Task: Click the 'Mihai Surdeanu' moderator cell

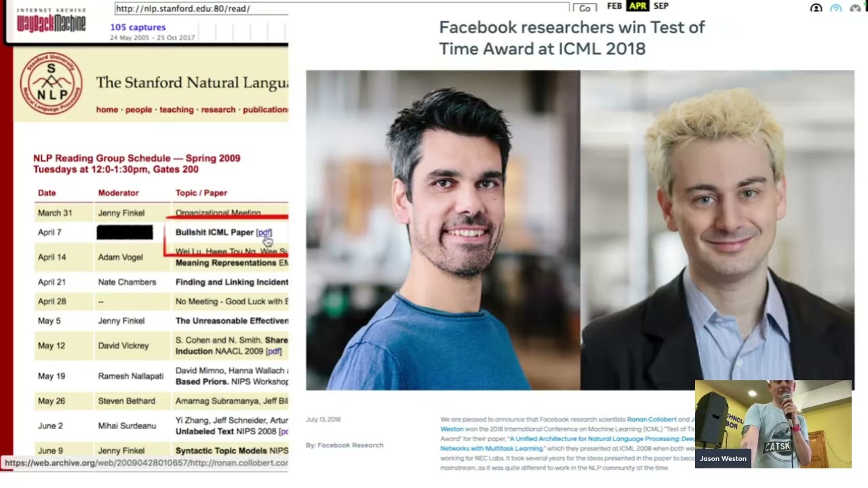Action: 127,426
